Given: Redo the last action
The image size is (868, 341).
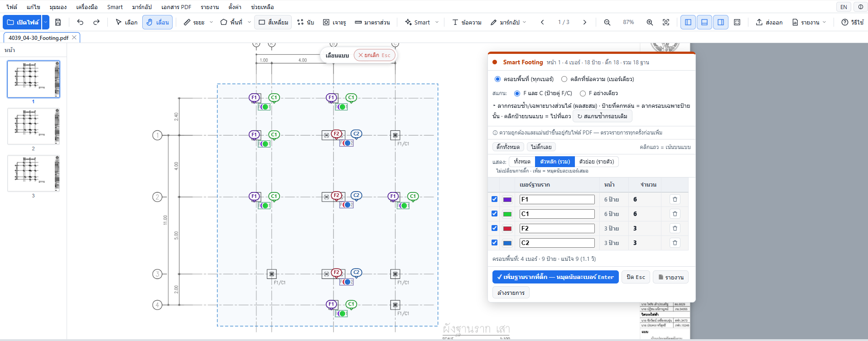Looking at the screenshot, I should coord(96,22).
